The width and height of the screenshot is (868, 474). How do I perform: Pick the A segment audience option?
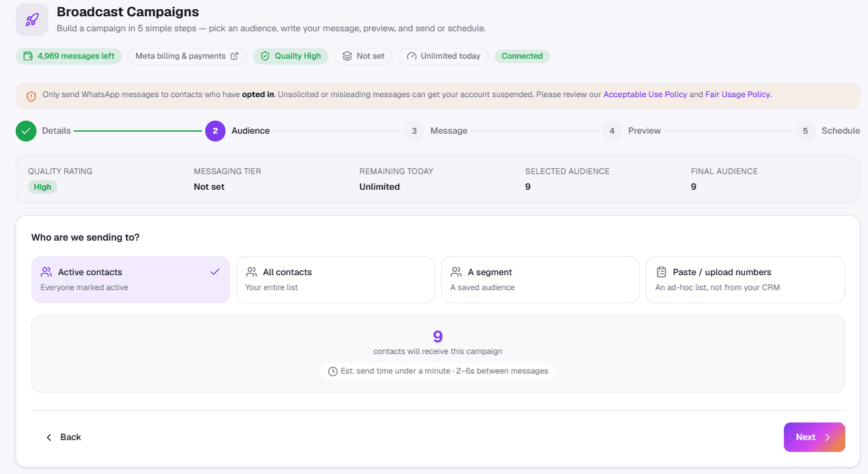click(x=540, y=280)
